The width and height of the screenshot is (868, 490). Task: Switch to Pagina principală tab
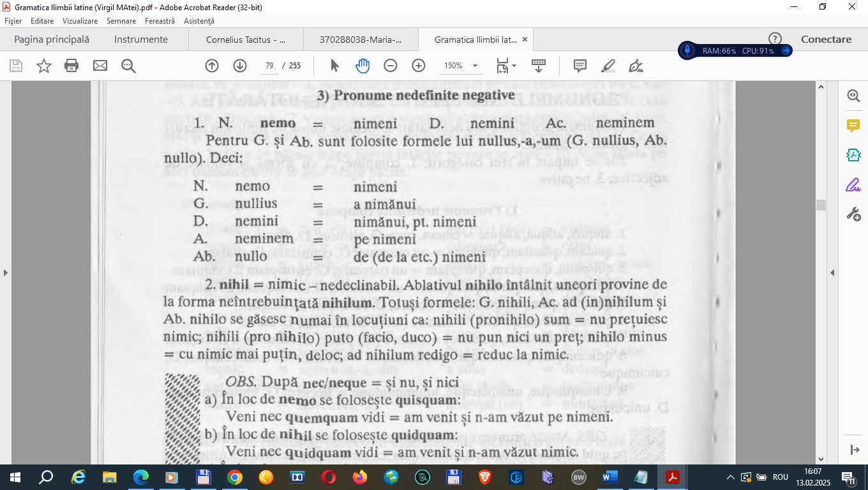tap(52, 40)
